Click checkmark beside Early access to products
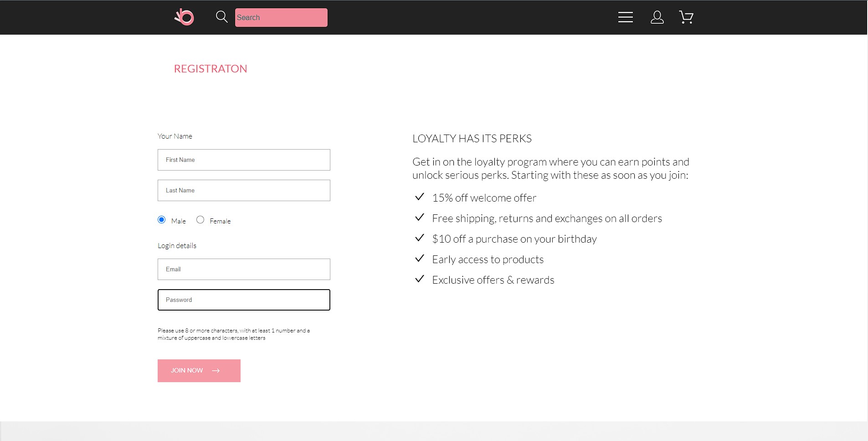 coord(420,259)
